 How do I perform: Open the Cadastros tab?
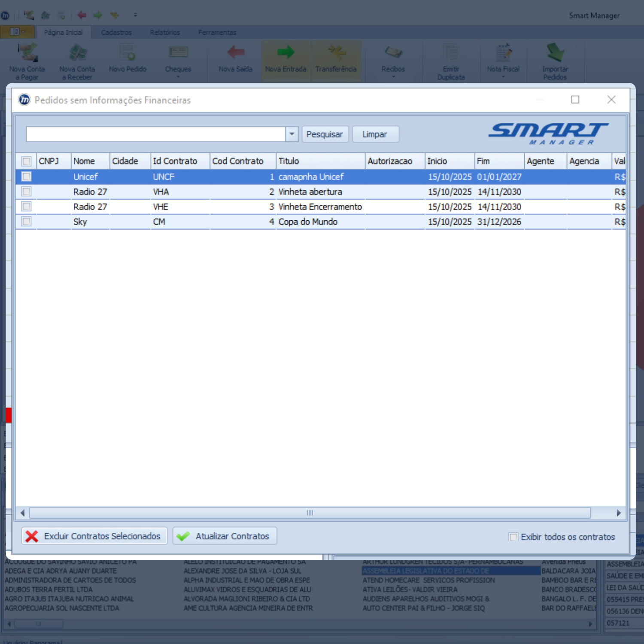click(x=116, y=32)
